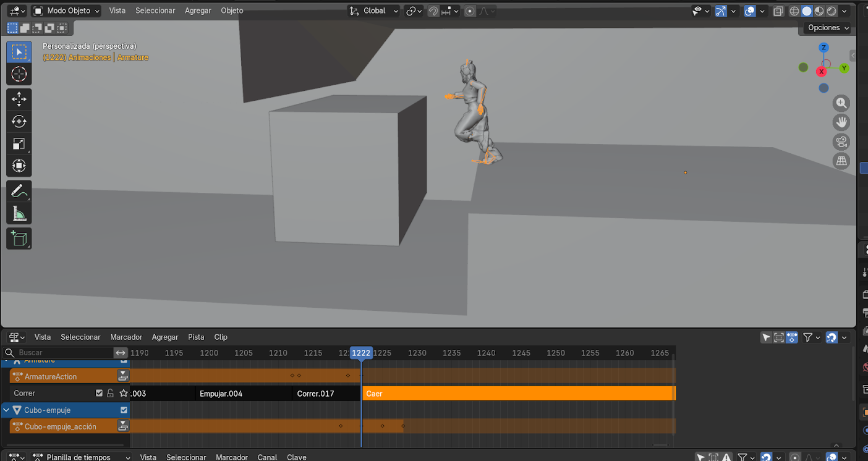Image resolution: width=868 pixels, height=461 pixels.
Task: Collapse the Cubo-empuje channel group
Action: [x=6, y=410]
